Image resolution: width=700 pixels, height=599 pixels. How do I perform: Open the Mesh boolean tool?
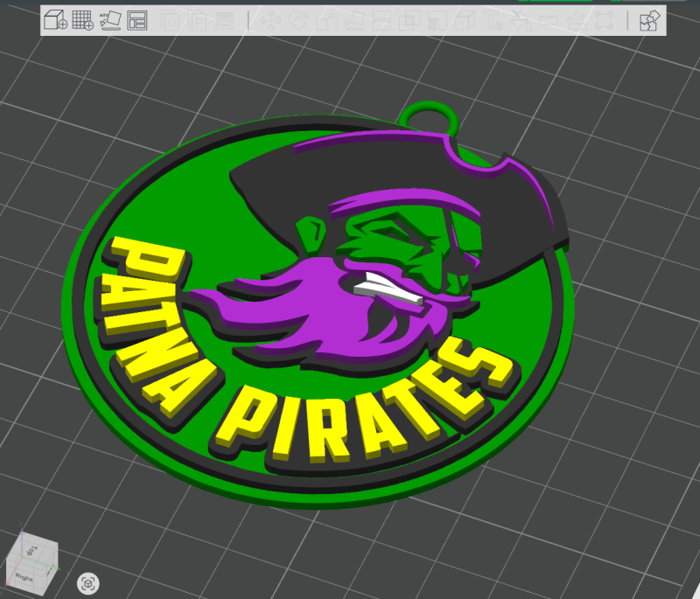(x=409, y=20)
